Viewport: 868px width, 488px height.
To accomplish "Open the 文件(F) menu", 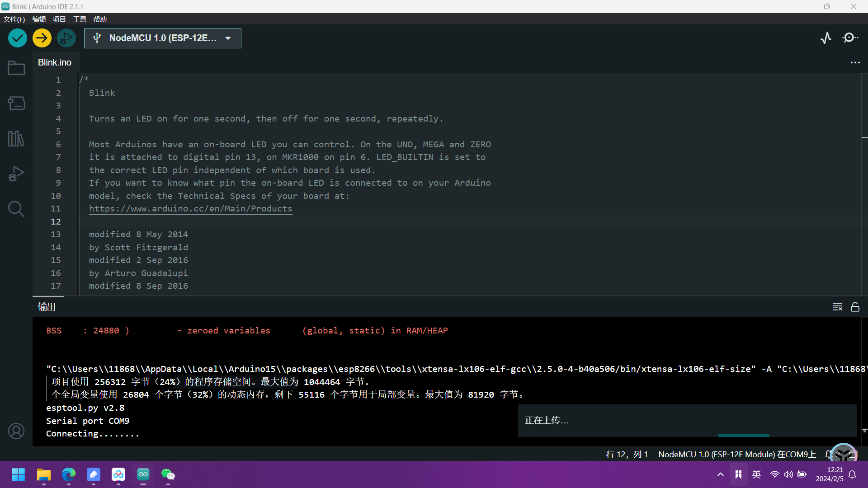I will click(14, 19).
